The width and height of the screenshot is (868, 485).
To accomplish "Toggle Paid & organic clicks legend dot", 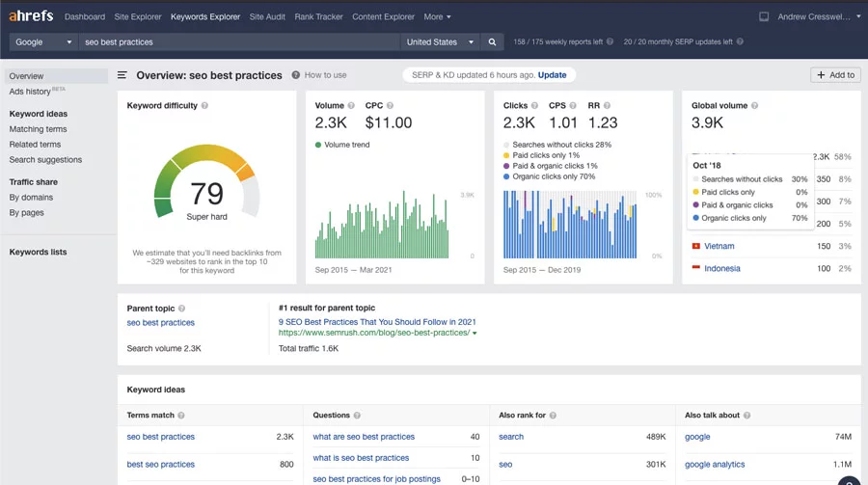I will [x=506, y=166].
